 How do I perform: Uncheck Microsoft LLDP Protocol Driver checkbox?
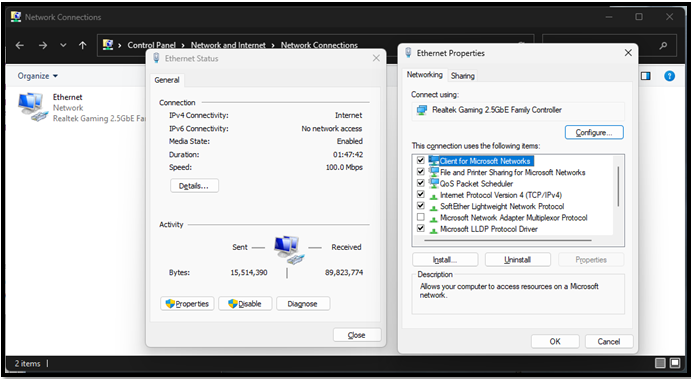[x=420, y=229]
